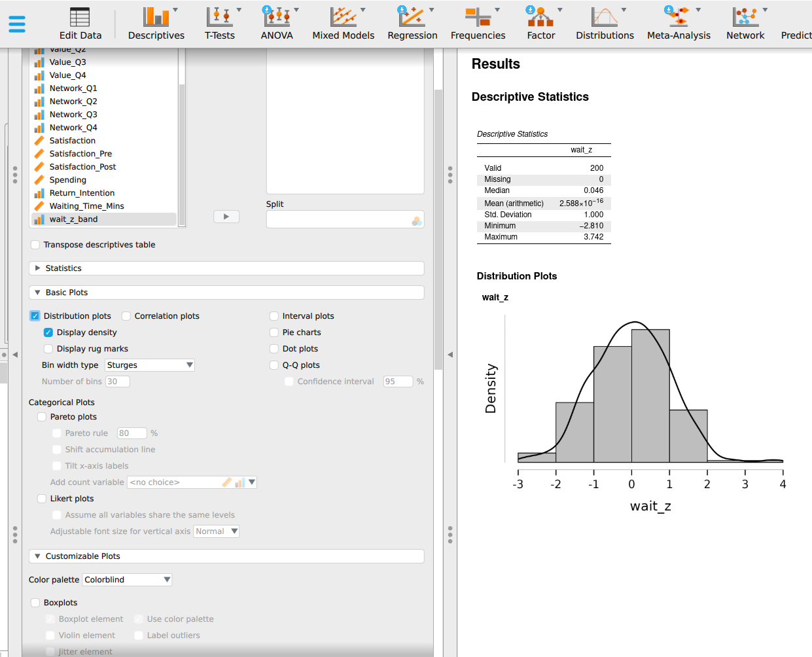The image size is (812, 657).
Task: Select the Network_Q4 variable
Action: pos(104,128)
